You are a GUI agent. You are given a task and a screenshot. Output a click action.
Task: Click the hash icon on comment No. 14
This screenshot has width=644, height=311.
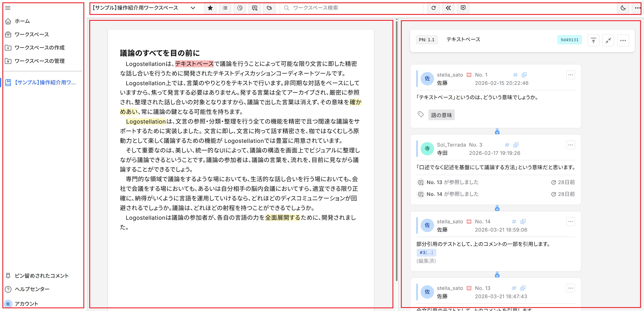point(514,222)
